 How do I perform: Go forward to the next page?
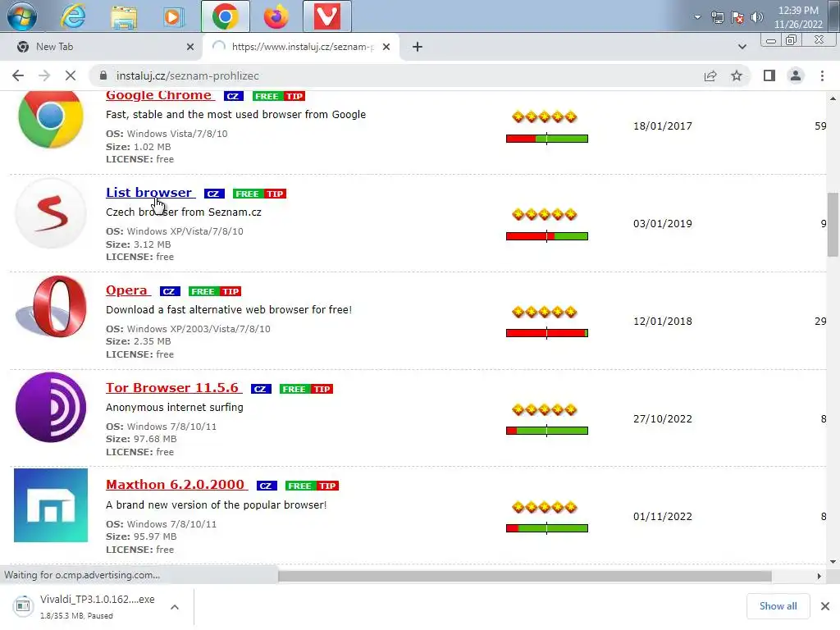tap(44, 76)
